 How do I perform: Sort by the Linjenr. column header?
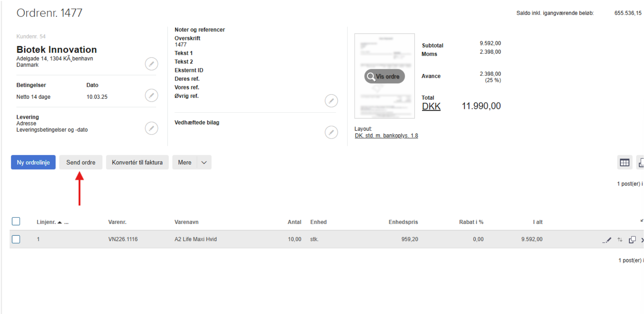tap(46, 222)
